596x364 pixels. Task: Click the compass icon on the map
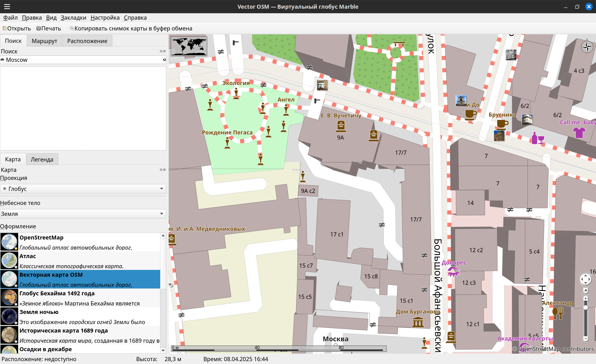(587, 47)
